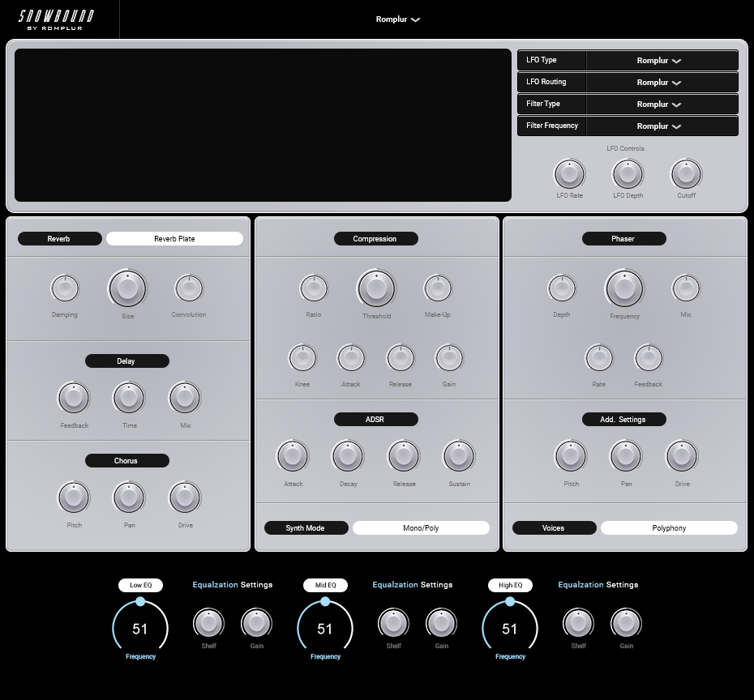The width and height of the screenshot is (754, 700).
Task: Click the Chorus Pitch knob
Action: coord(74,497)
